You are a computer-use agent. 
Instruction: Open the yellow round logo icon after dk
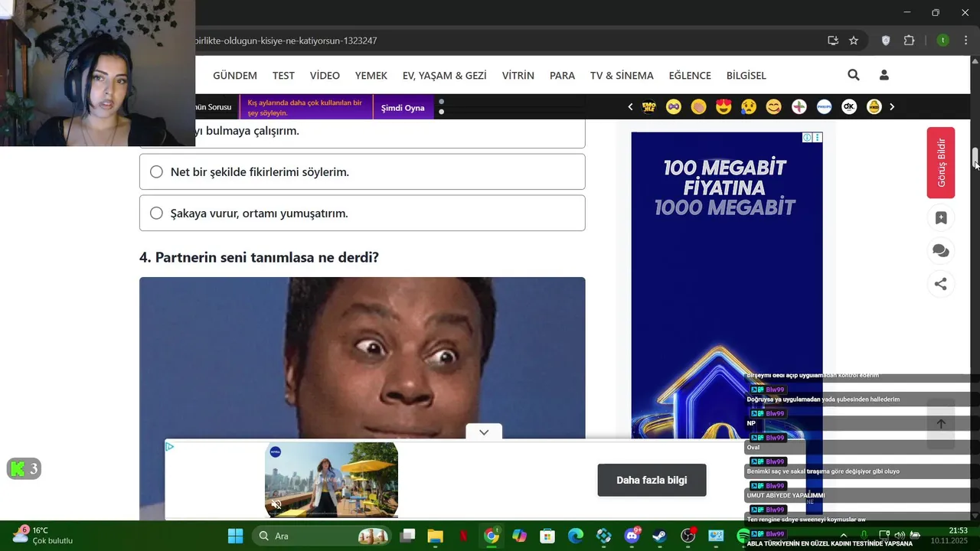tap(874, 107)
